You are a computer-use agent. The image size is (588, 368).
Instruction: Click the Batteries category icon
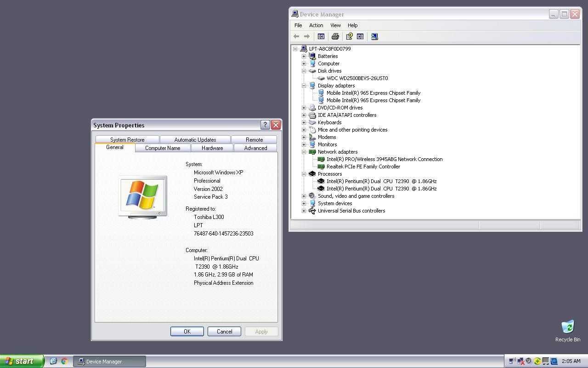click(312, 56)
